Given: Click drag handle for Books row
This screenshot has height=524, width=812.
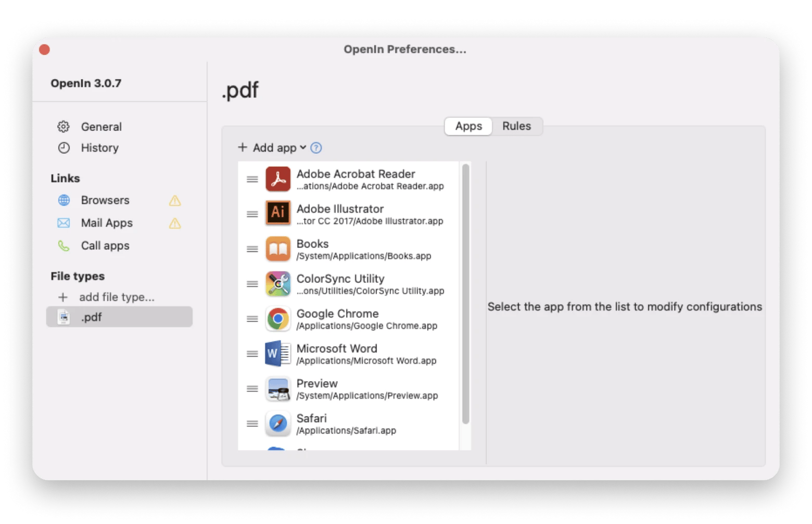Looking at the screenshot, I should pyautogui.click(x=252, y=249).
